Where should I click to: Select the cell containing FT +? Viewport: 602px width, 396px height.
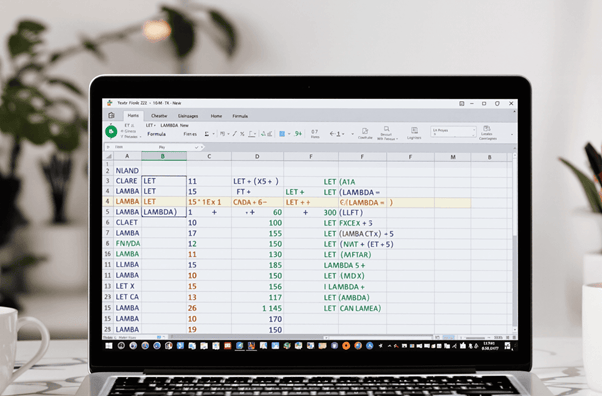[257, 191]
